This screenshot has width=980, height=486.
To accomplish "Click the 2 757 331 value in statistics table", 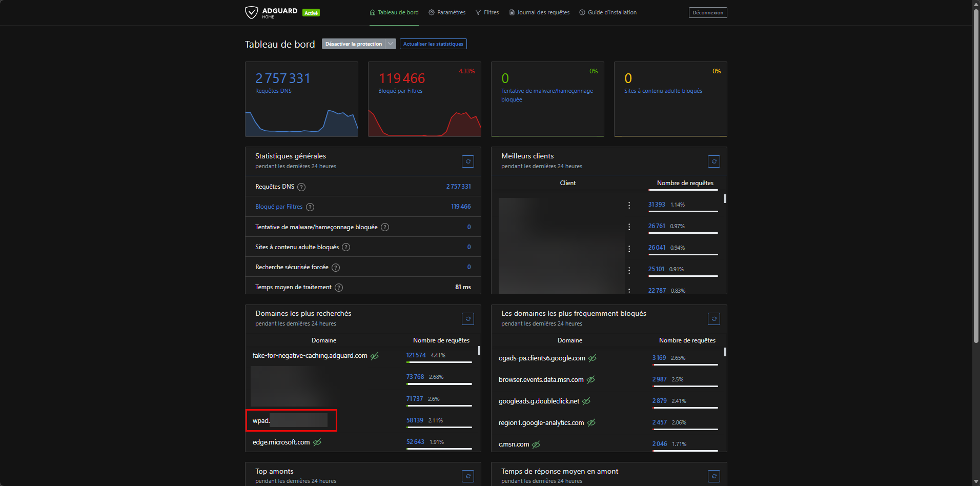I will (458, 187).
